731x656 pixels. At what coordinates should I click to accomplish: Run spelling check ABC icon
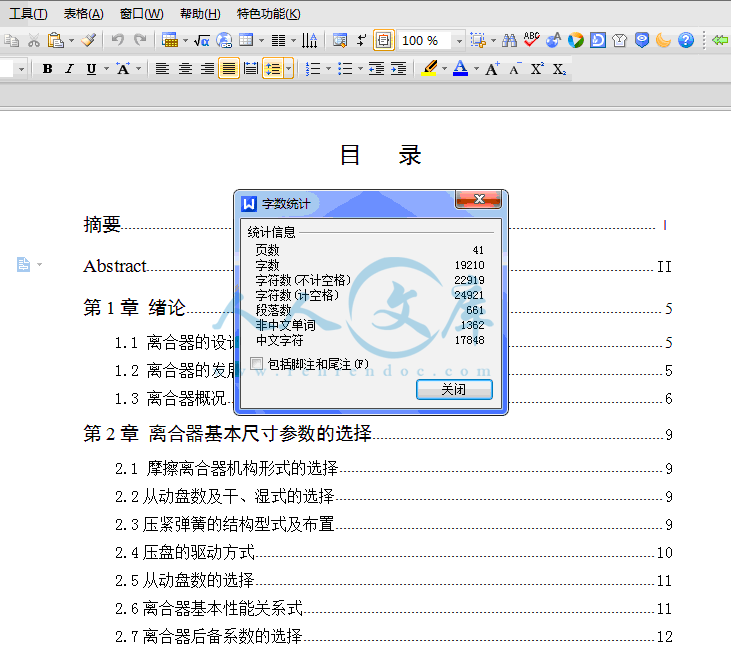531,40
